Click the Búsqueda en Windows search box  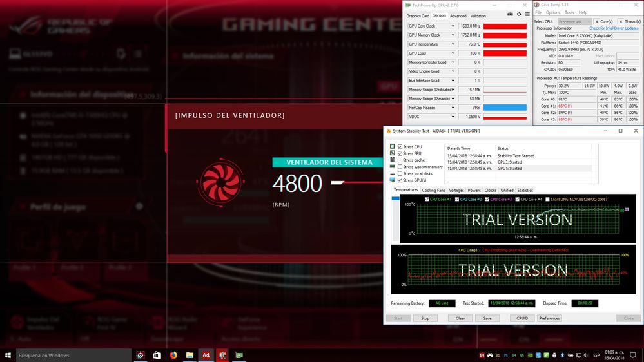[73, 356]
